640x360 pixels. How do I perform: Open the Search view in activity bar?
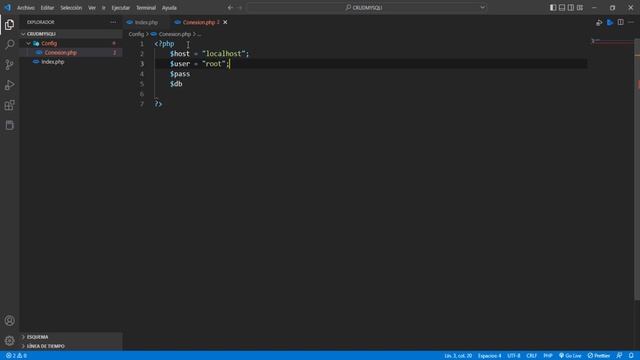coord(9,44)
